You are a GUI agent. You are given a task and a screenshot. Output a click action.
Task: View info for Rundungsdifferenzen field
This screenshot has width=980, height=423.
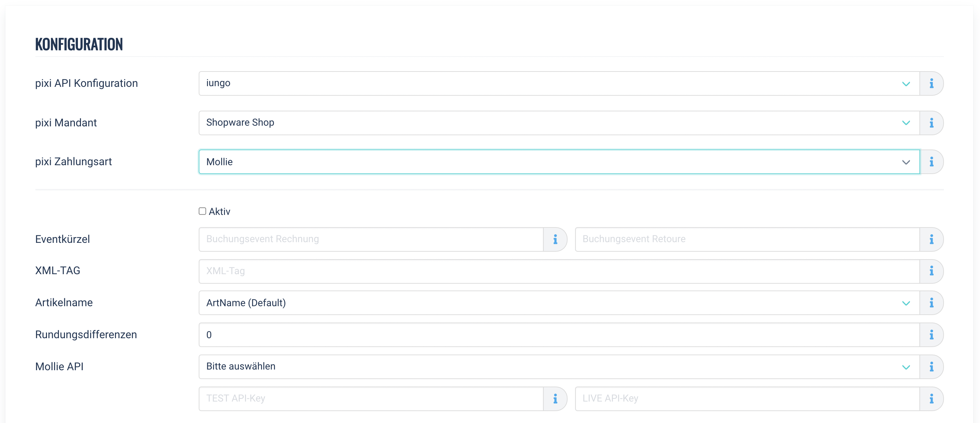pyautogui.click(x=931, y=335)
